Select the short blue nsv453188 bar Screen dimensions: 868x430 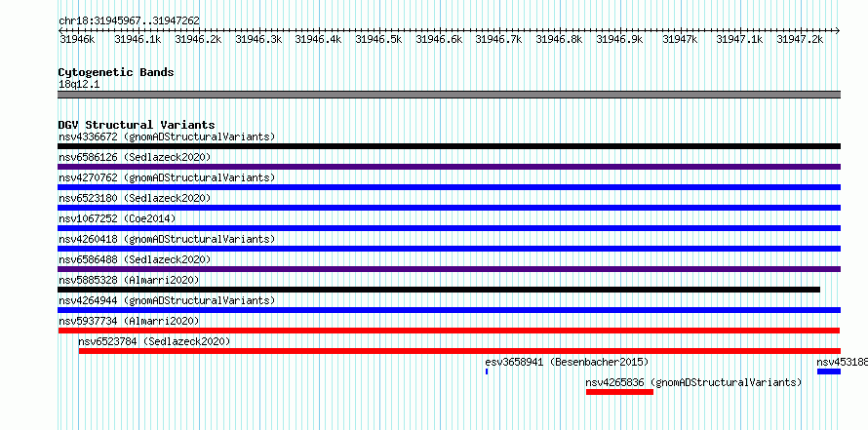tap(829, 371)
